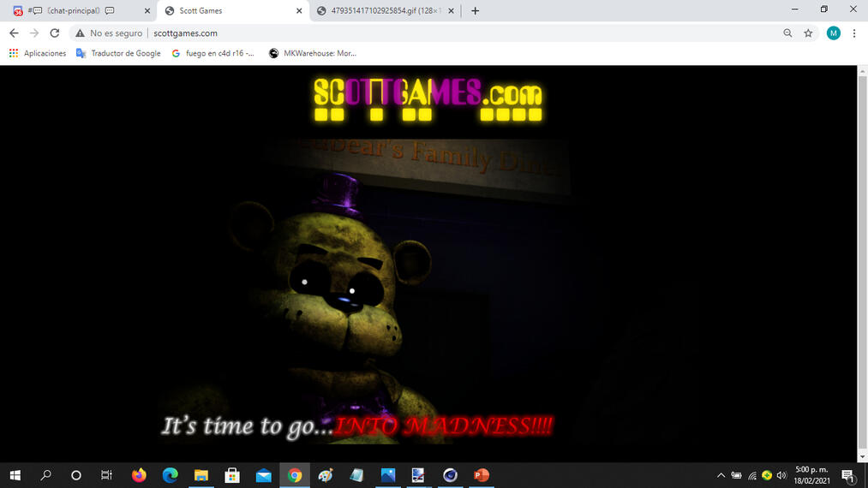Screen dimensions: 868x488
Task: Open the Aplicaciones bookmark shortcut
Action: [x=37, y=53]
